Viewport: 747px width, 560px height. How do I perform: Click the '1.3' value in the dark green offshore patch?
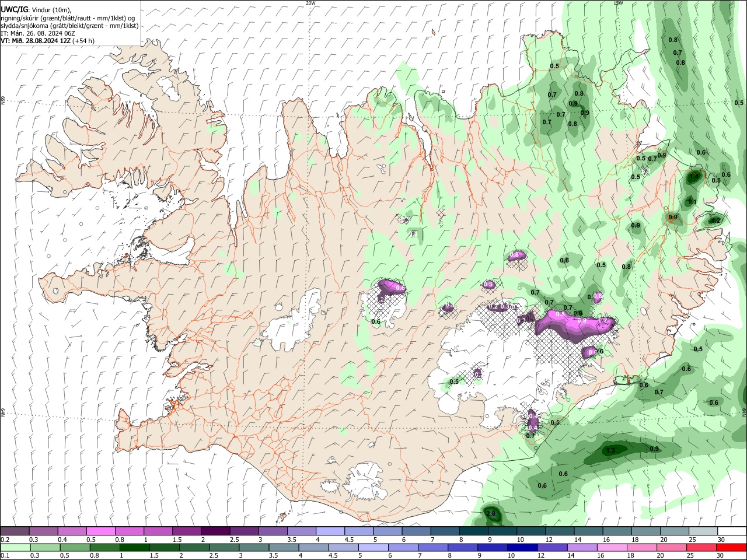pyautogui.click(x=610, y=450)
